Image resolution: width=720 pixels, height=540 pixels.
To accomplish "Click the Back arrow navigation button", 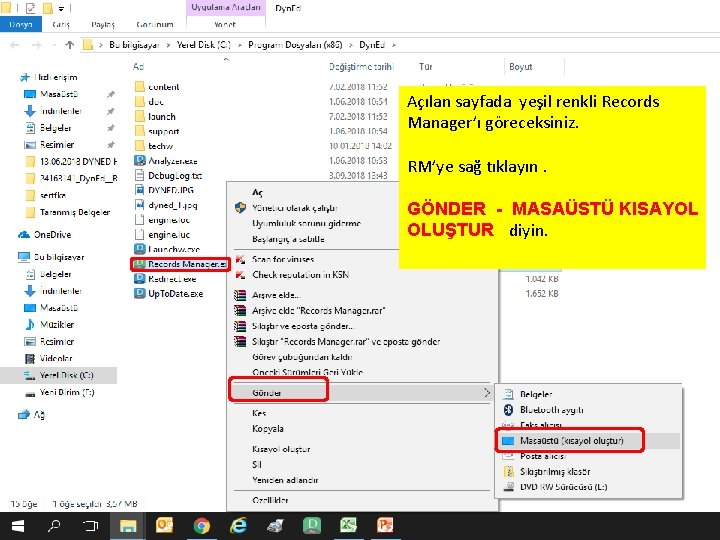I will point(15,45).
